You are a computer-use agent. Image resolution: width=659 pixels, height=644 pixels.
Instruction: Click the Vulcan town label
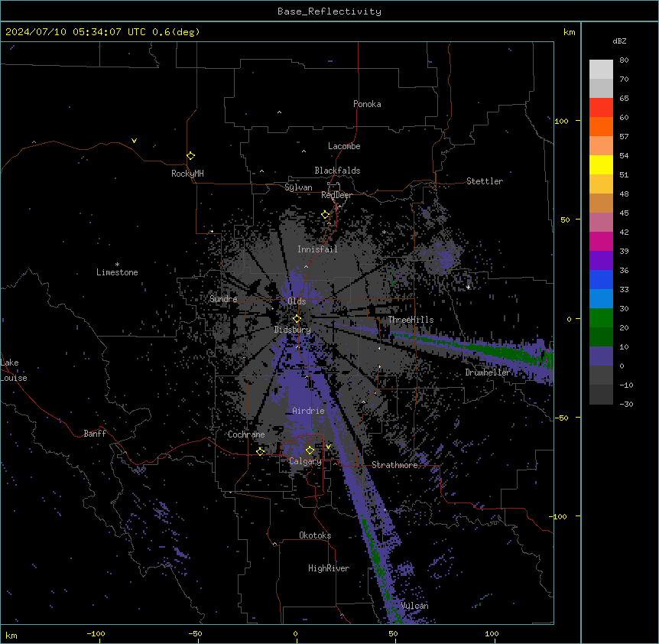click(415, 606)
